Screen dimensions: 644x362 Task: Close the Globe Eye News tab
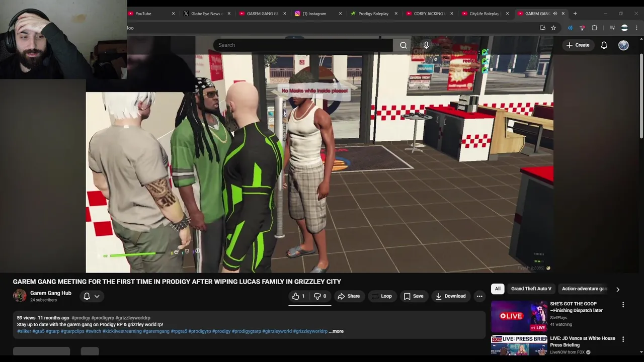coord(229,14)
